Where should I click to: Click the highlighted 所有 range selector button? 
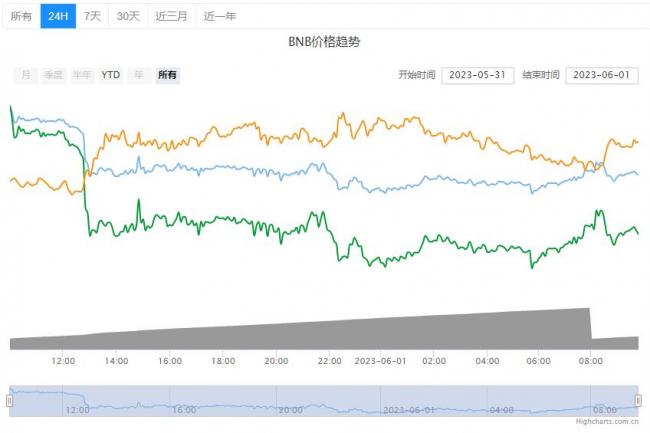[167, 75]
